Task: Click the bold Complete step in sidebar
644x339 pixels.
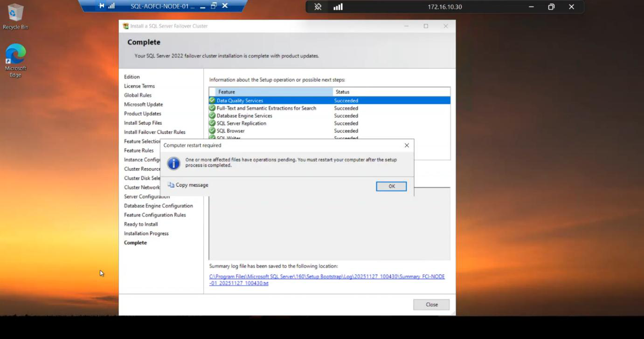Action: [135, 243]
